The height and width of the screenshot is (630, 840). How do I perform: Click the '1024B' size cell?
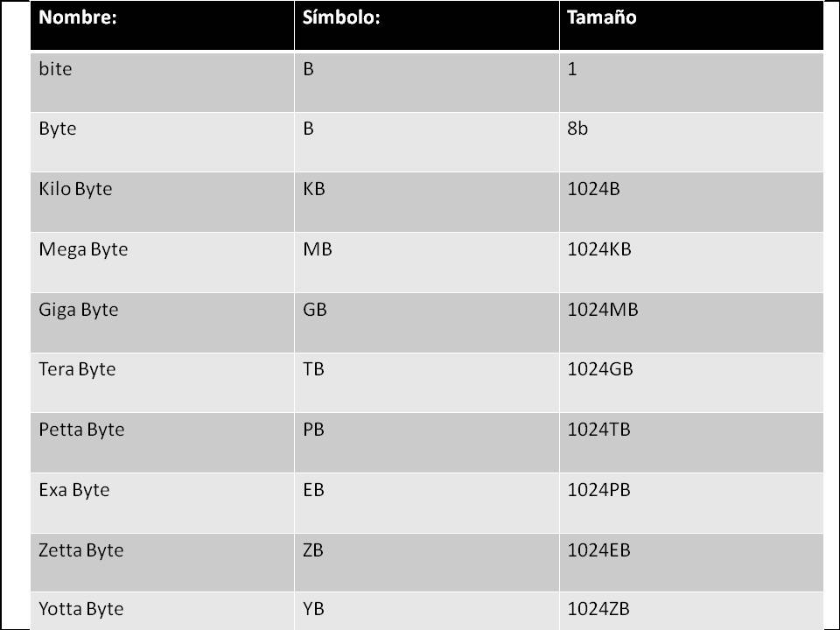593,189
